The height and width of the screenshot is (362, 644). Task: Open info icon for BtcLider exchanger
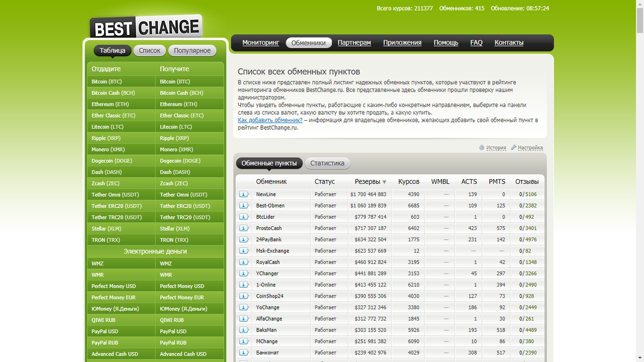coord(244,217)
